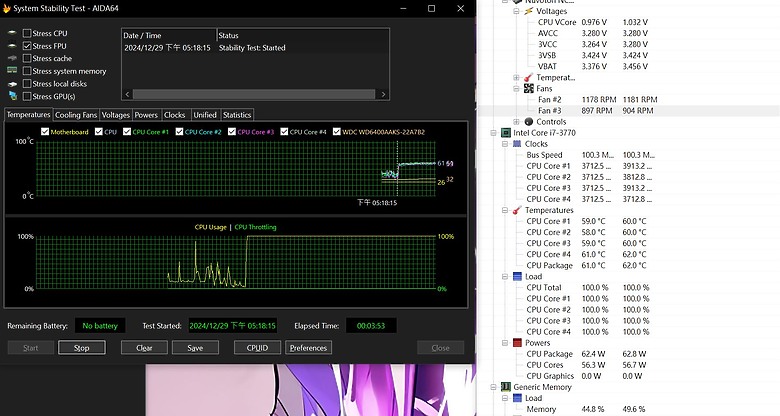Click the Intel Core i7-3770 chip icon
The height and width of the screenshot is (416, 780).
(506, 133)
